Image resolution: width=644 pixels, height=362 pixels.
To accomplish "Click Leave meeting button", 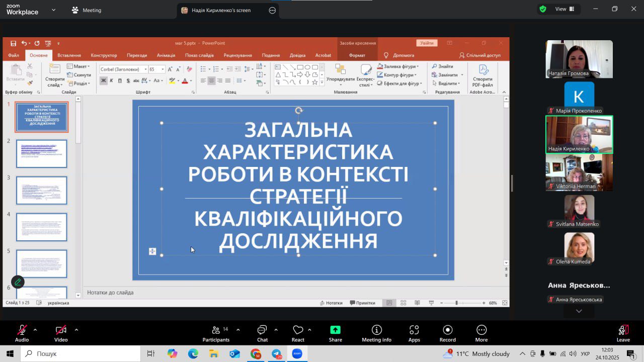I will pos(623,330).
